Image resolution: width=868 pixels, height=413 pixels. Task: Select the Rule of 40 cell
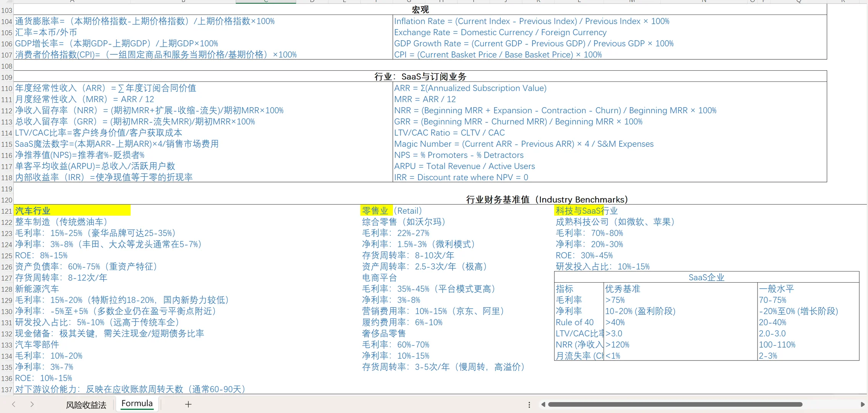[574, 322]
